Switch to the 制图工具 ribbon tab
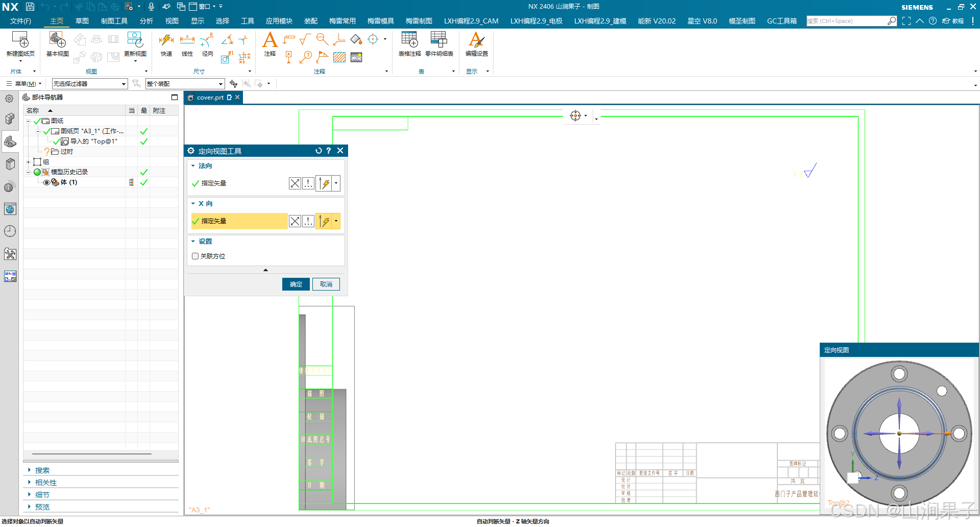980x527 pixels. (x=114, y=21)
